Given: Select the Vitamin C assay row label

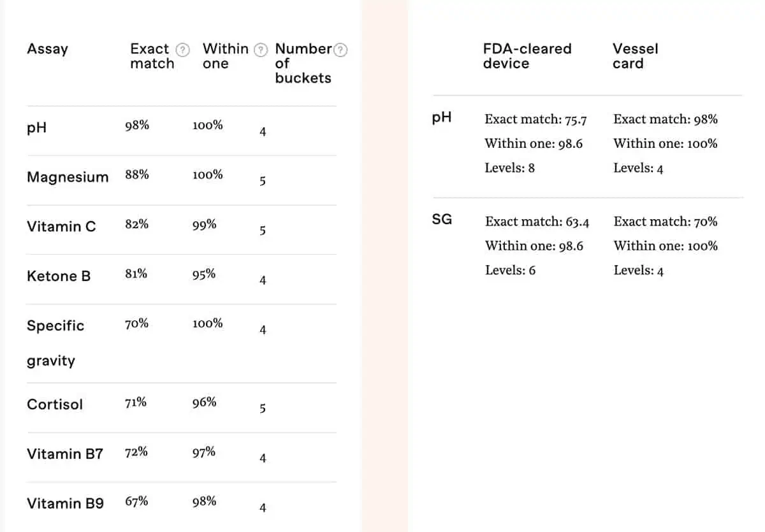Looking at the screenshot, I should pyautogui.click(x=61, y=226).
